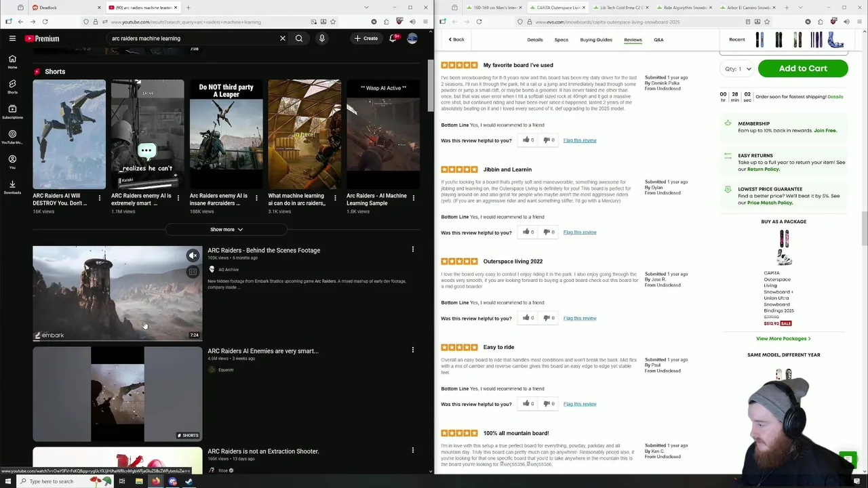Go Back on the evo product page
The width and height of the screenshot is (868, 488).
456,39
